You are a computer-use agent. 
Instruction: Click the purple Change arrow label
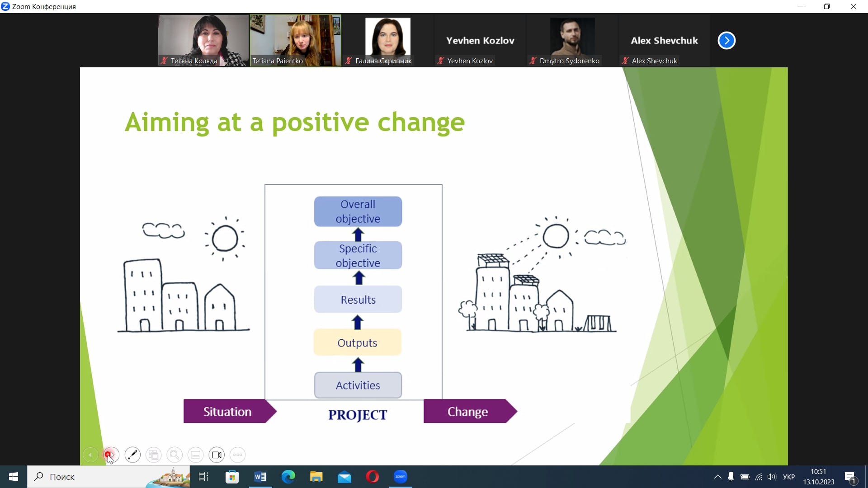tap(470, 411)
